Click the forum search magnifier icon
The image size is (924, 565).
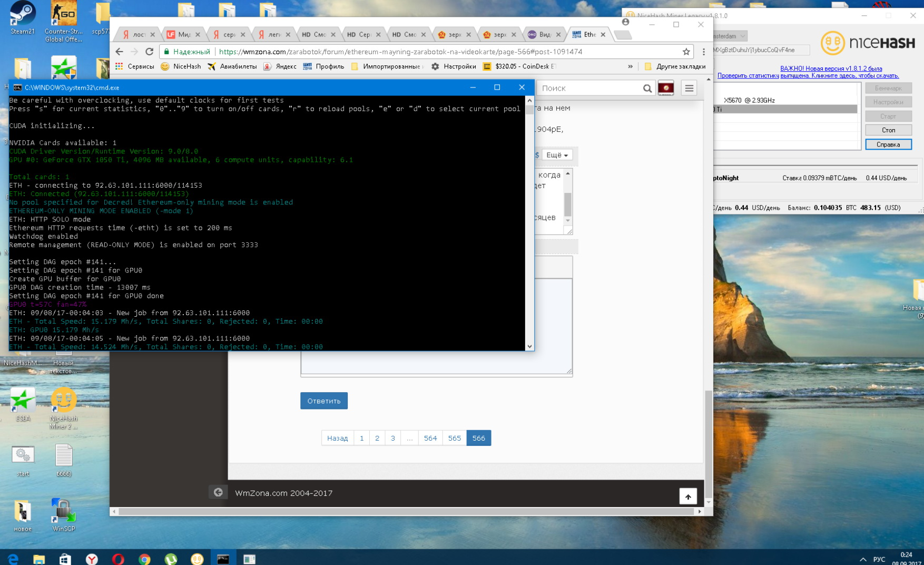(x=647, y=89)
